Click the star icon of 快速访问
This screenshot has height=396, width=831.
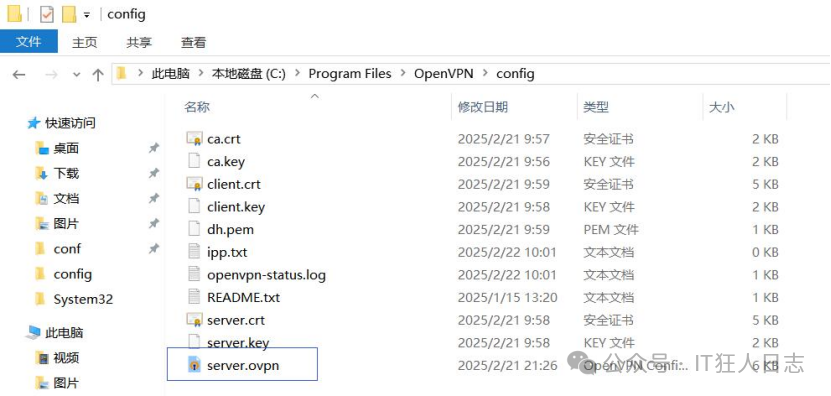pos(33,124)
